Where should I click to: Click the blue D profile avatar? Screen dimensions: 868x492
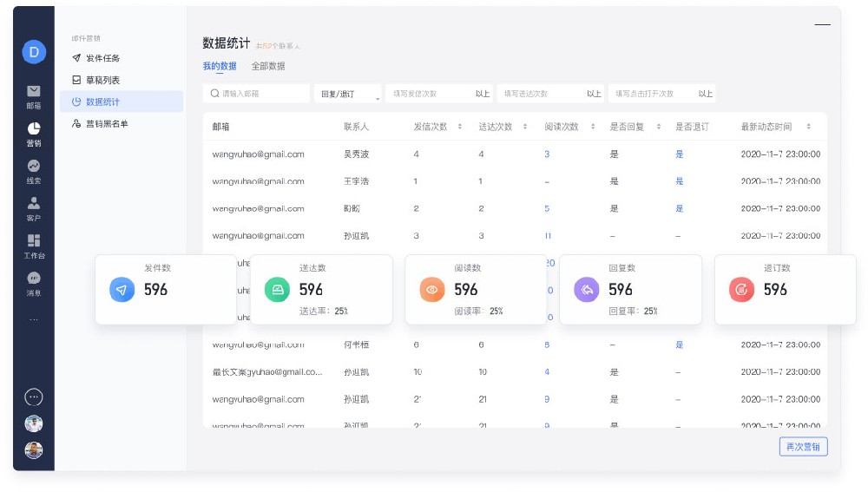pos(34,52)
